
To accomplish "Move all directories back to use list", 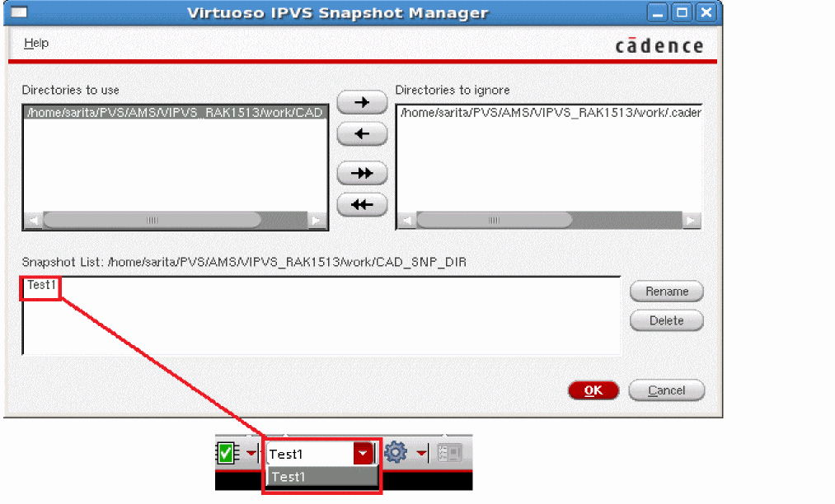I will [362, 204].
